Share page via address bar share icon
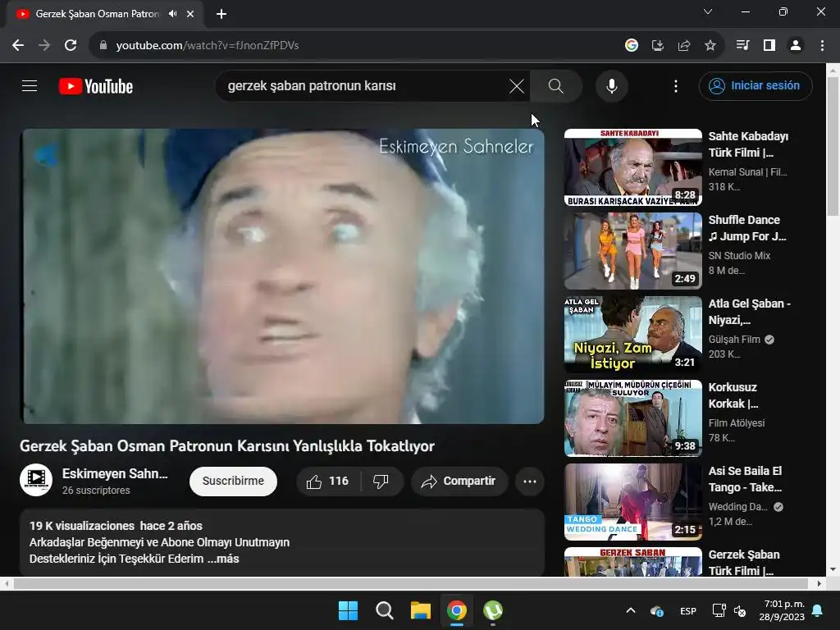The width and height of the screenshot is (840, 630). 684,46
